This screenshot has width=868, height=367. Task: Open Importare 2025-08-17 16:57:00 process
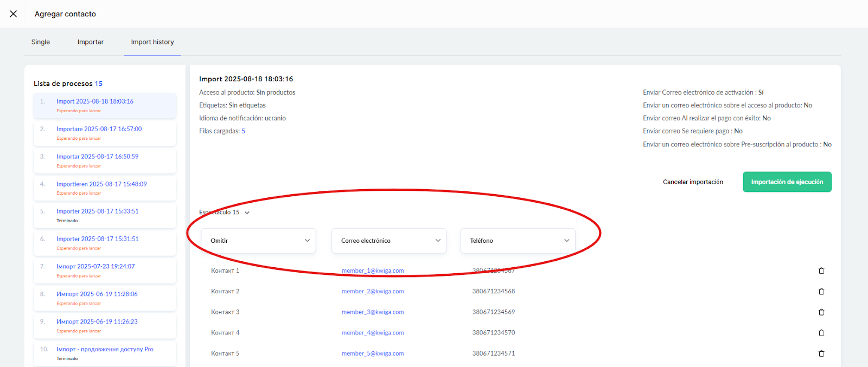pyautogui.click(x=99, y=129)
